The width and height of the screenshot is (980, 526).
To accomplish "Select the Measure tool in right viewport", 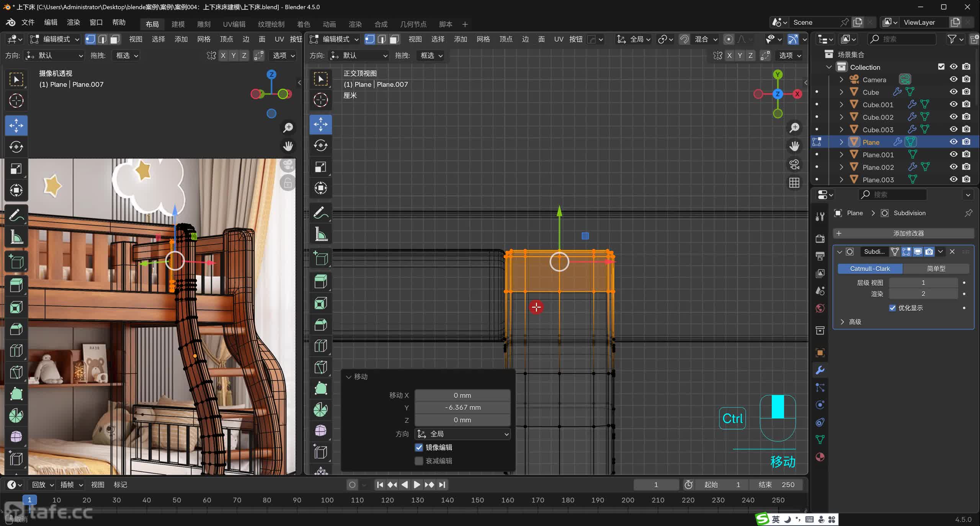I will tap(320, 234).
